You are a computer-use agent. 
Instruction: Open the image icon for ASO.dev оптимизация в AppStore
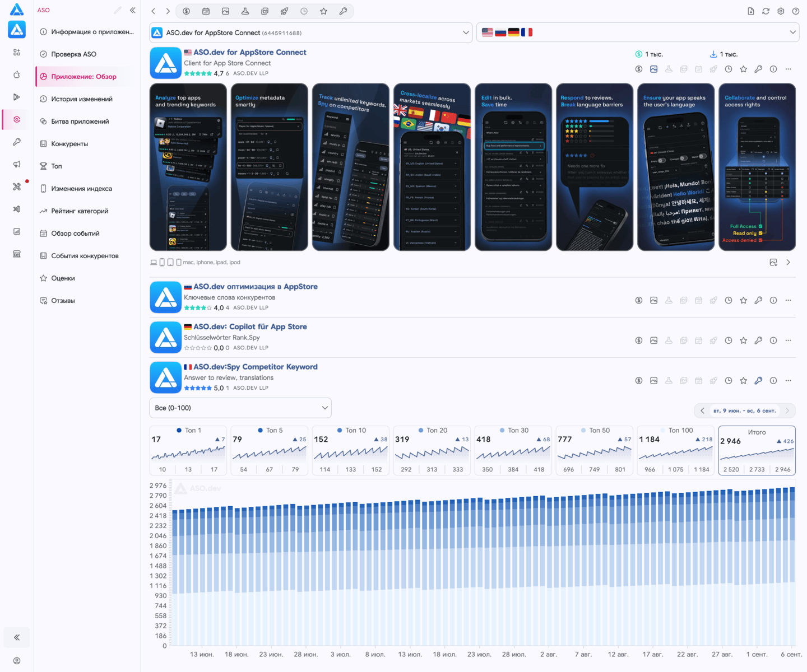(654, 301)
